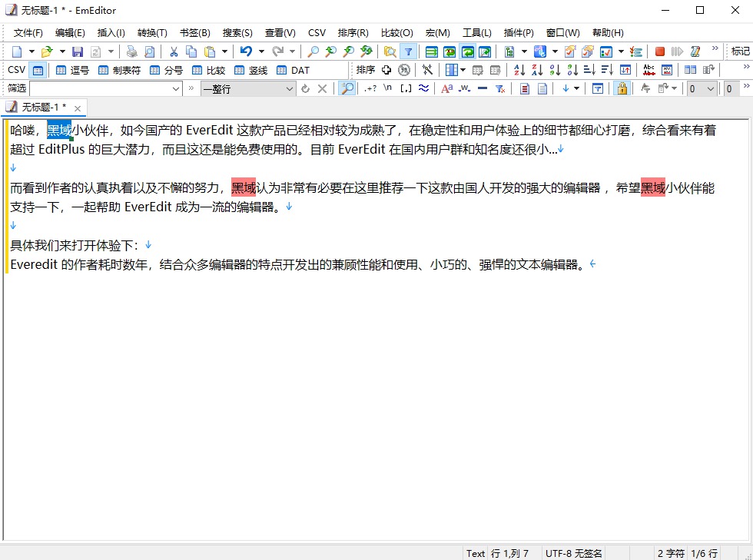753x560 pixels.
Task: Click the plus cross icon beside 排序
Action: click(386, 70)
